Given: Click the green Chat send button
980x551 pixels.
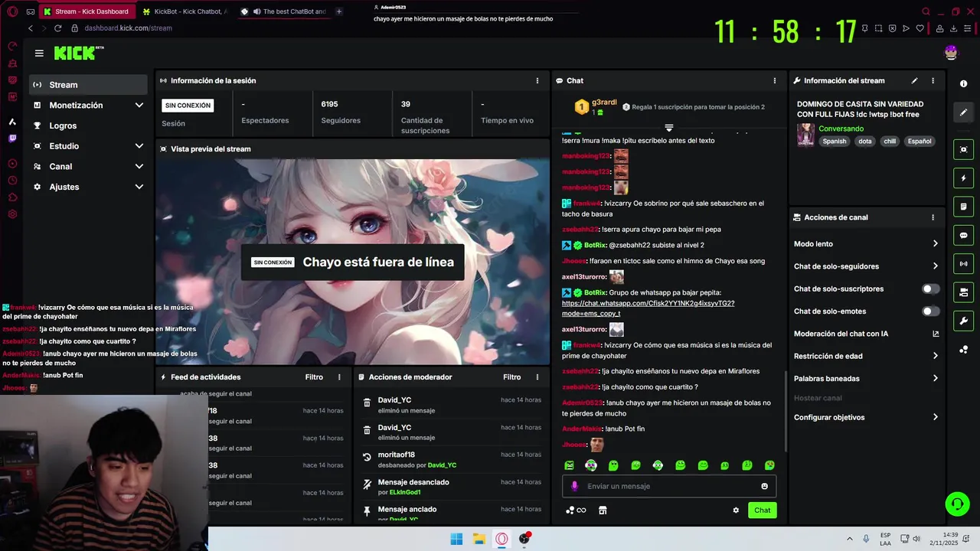Looking at the screenshot, I should (x=763, y=510).
